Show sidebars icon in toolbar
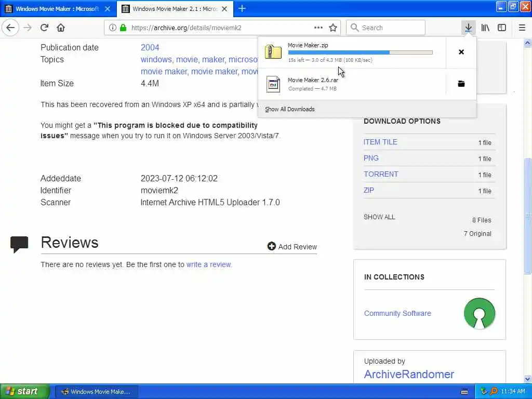 502,28
